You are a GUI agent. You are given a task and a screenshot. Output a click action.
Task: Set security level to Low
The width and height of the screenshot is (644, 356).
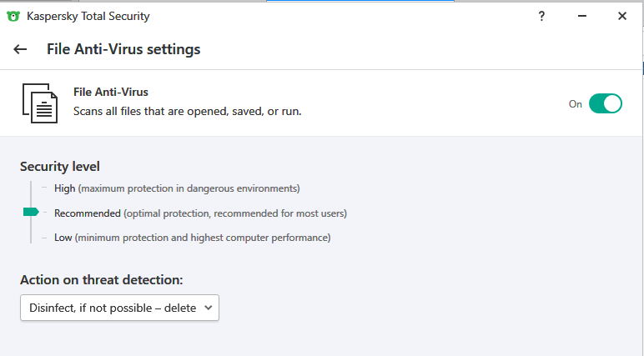click(x=63, y=238)
